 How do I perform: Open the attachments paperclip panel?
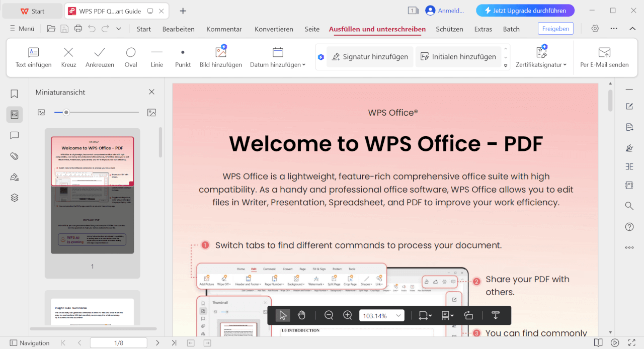[15, 156]
